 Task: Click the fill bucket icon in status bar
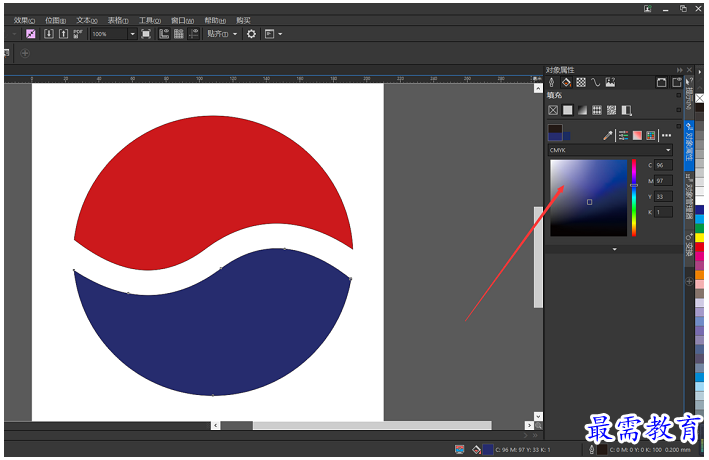[476, 449]
